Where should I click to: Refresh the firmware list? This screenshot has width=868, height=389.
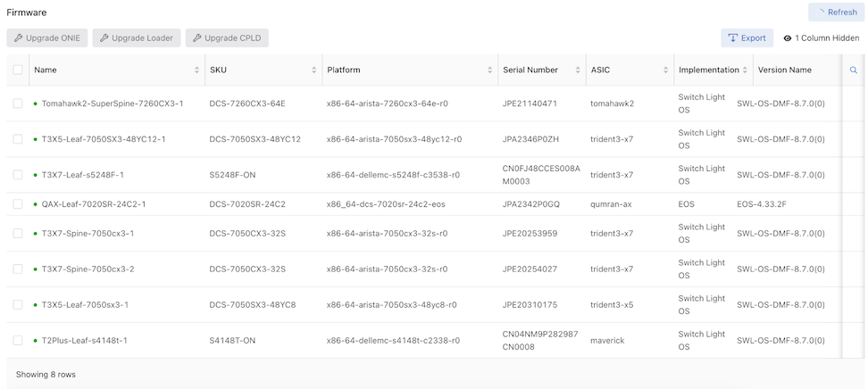tap(835, 12)
